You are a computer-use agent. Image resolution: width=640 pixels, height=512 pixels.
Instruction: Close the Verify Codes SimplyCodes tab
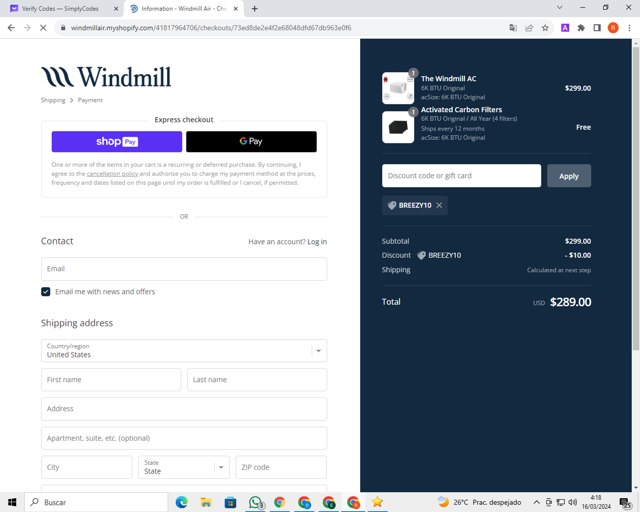116,9
